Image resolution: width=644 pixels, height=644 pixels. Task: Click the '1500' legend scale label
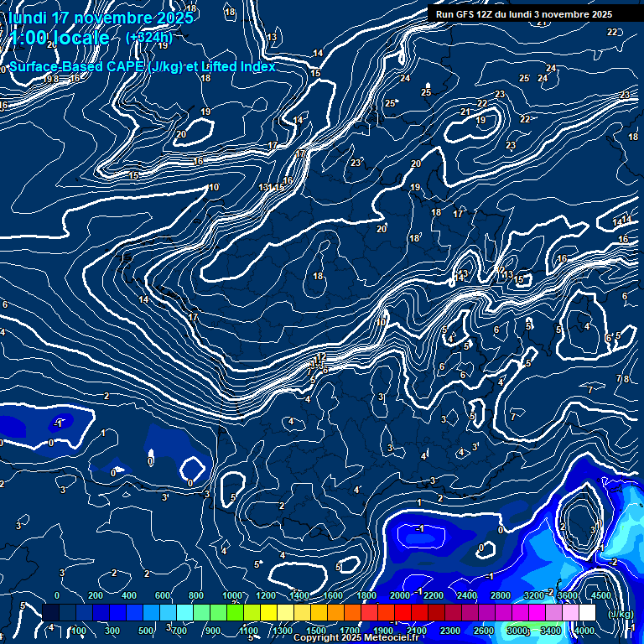316,631
